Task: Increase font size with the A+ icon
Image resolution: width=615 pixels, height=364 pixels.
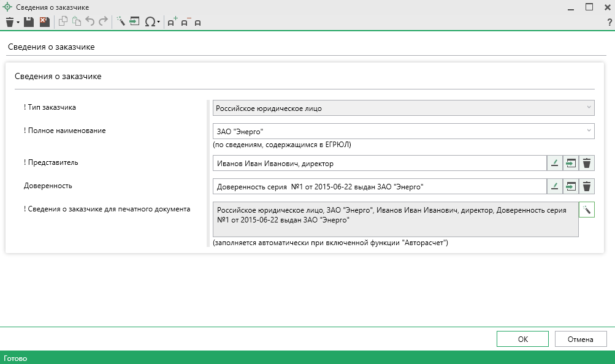Action: [x=172, y=22]
